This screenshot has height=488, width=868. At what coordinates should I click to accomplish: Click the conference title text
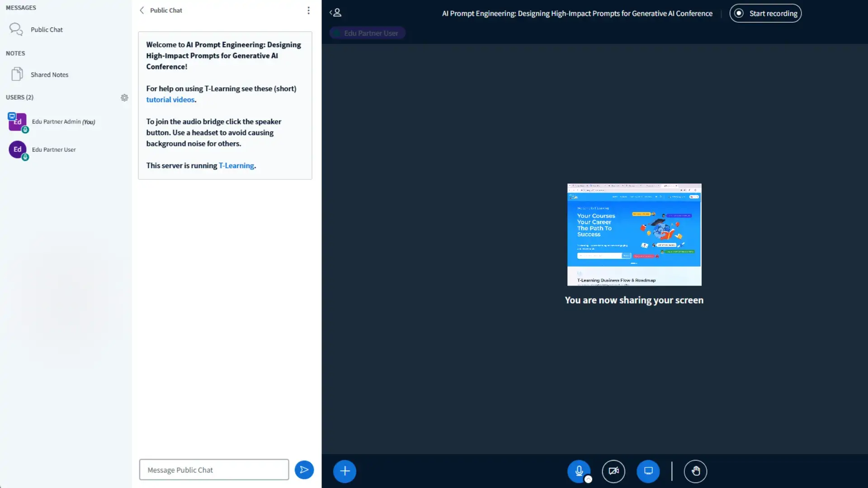577,13
